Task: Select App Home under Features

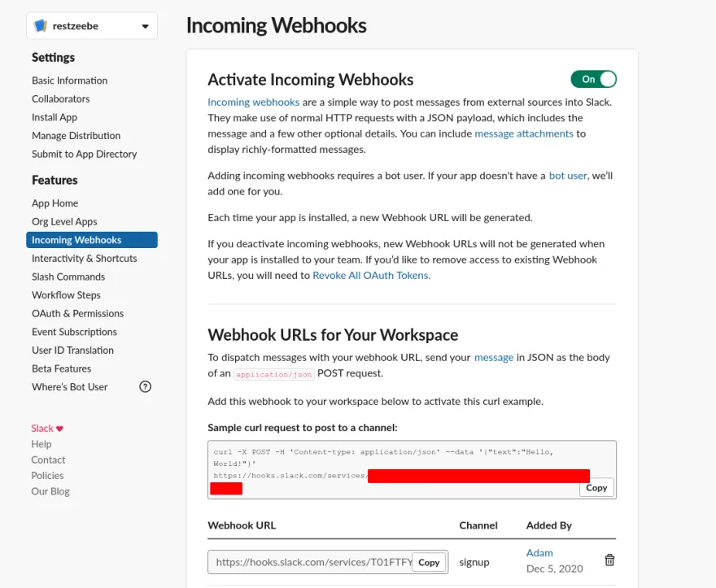Action: coord(55,203)
